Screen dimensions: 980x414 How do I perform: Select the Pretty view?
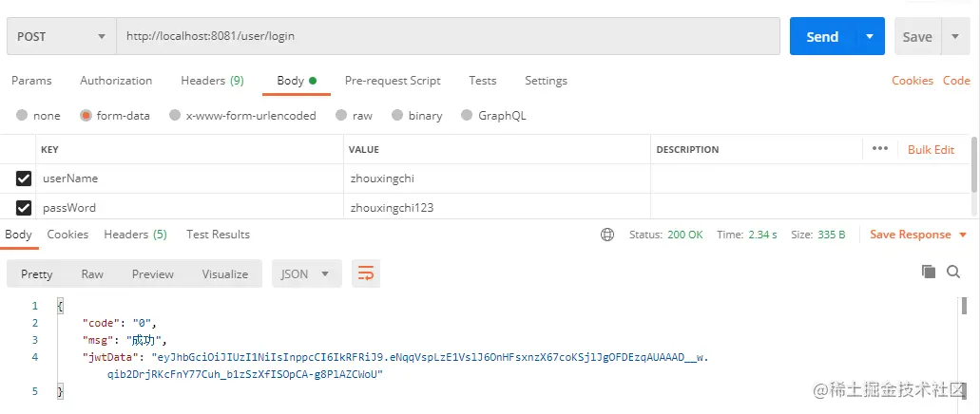point(37,274)
